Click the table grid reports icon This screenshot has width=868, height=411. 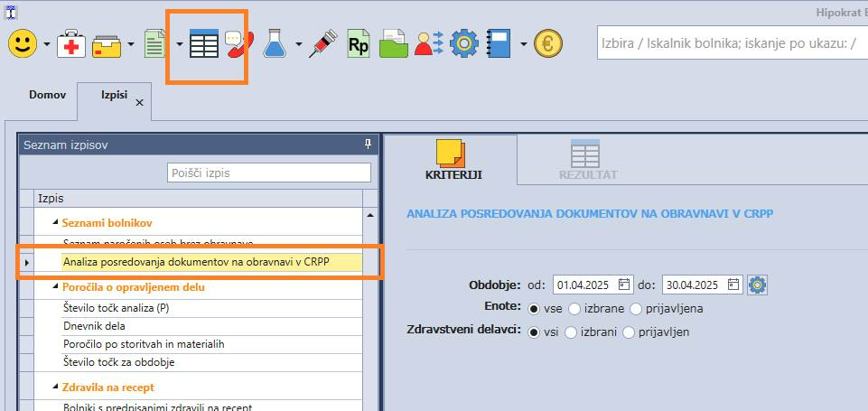204,43
